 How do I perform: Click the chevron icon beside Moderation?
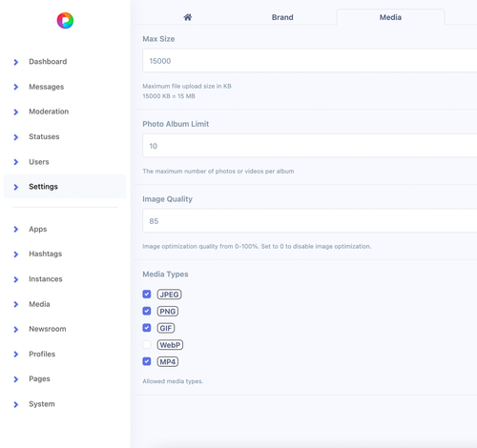tap(16, 112)
